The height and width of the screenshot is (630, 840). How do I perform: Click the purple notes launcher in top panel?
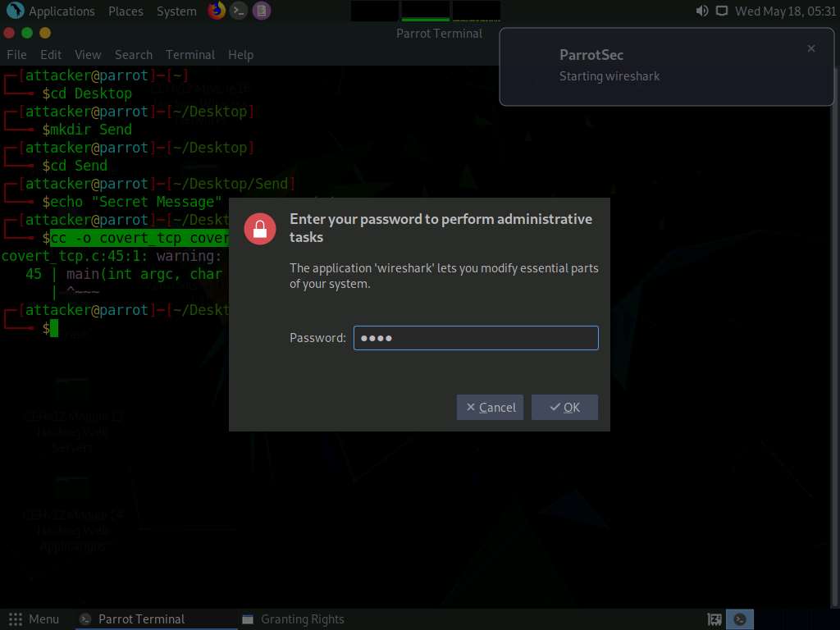point(261,11)
